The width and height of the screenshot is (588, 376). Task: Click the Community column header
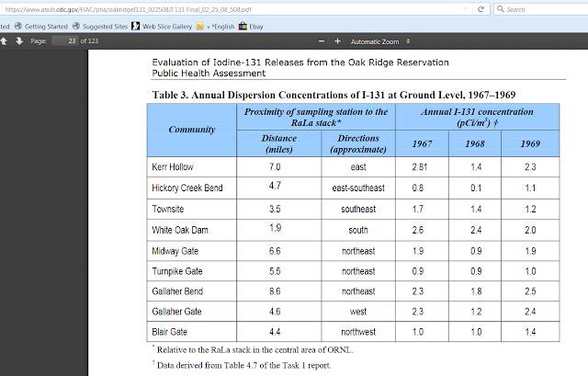pyautogui.click(x=192, y=130)
